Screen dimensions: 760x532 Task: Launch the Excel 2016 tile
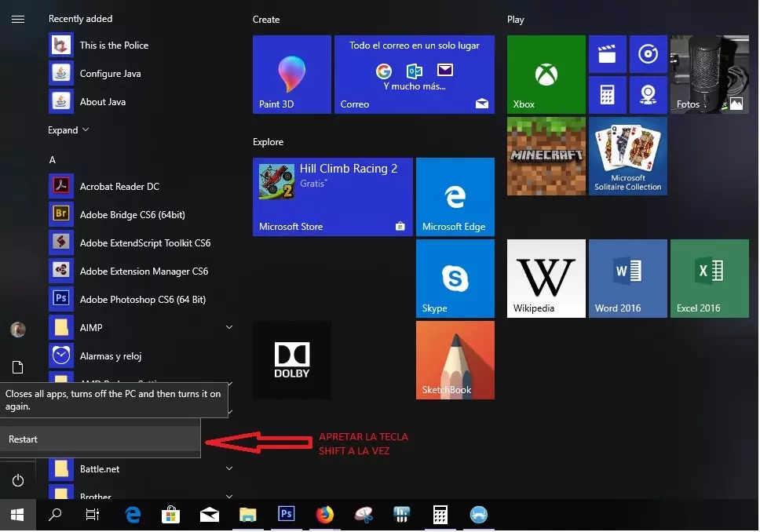(709, 278)
